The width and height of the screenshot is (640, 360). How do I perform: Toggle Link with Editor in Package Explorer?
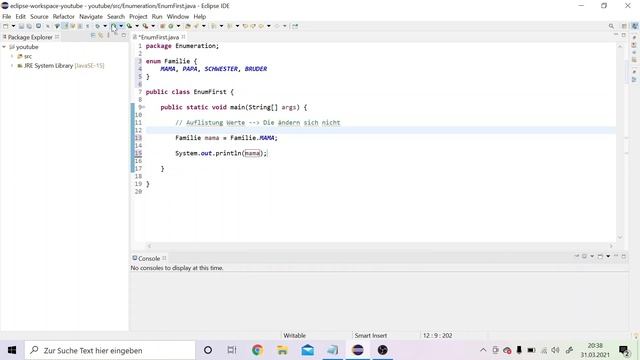pyautogui.click(x=100, y=36)
